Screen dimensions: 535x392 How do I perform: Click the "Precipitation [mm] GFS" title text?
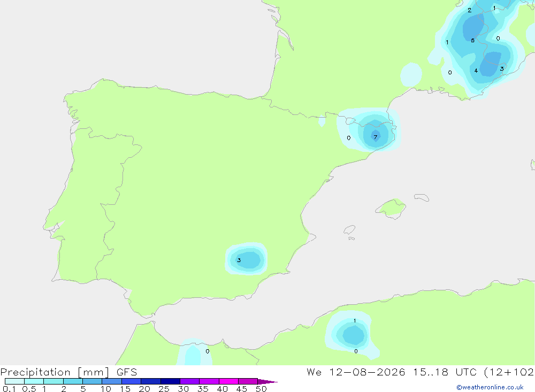[x=68, y=372]
